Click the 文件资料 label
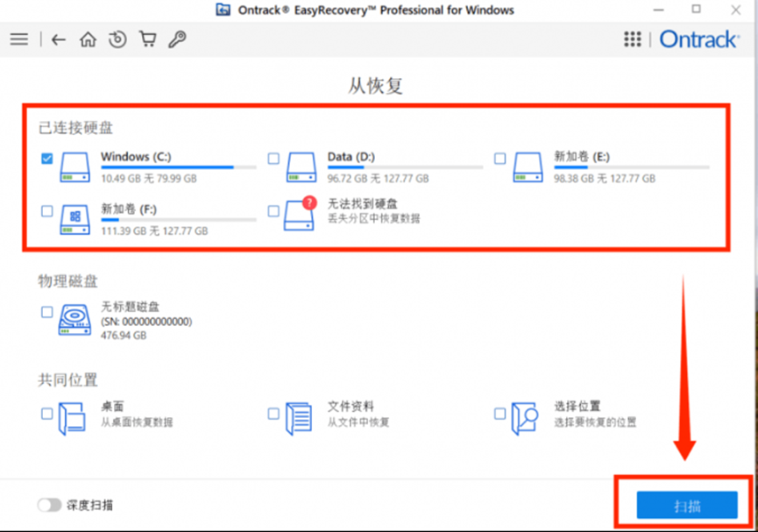Viewport: 758px width, 532px height. pyautogui.click(x=351, y=407)
